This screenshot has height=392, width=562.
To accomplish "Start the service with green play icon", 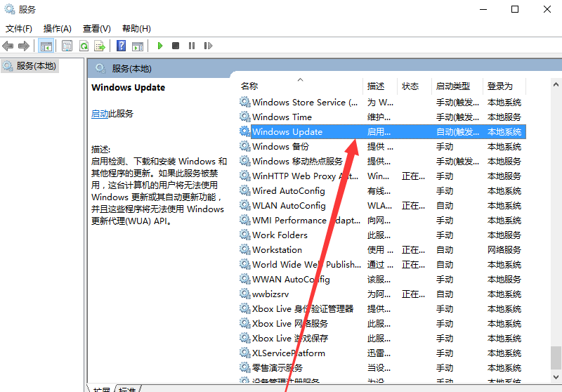I will (160, 46).
